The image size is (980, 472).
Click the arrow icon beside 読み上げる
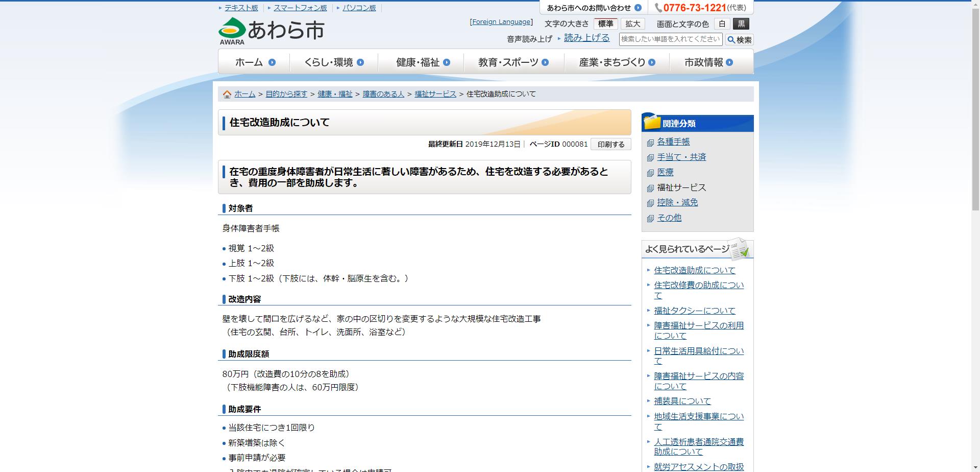tap(559, 38)
